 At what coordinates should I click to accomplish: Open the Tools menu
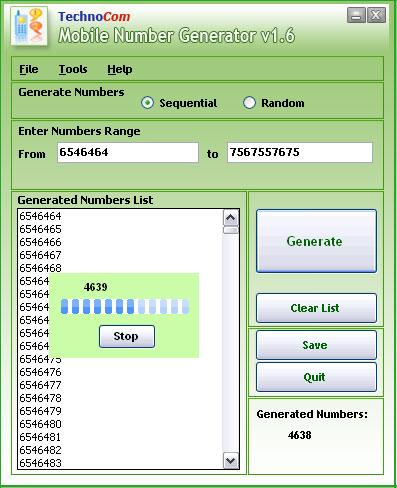tap(73, 69)
